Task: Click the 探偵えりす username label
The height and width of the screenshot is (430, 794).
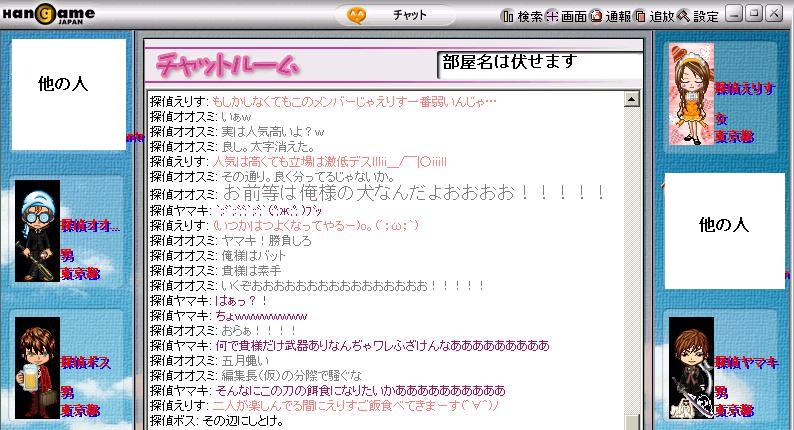Action: (x=745, y=89)
